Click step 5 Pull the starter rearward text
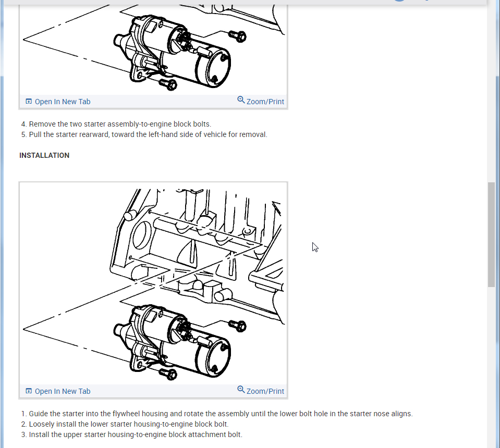Screen dimensions: 500x448 144,134
